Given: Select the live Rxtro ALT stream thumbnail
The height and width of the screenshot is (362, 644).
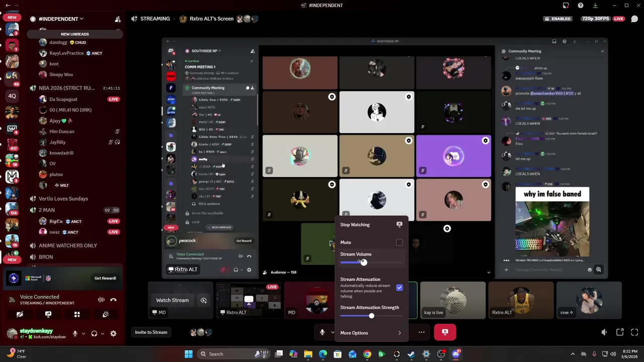Looking at the screenshot, I should pos(249,300).
